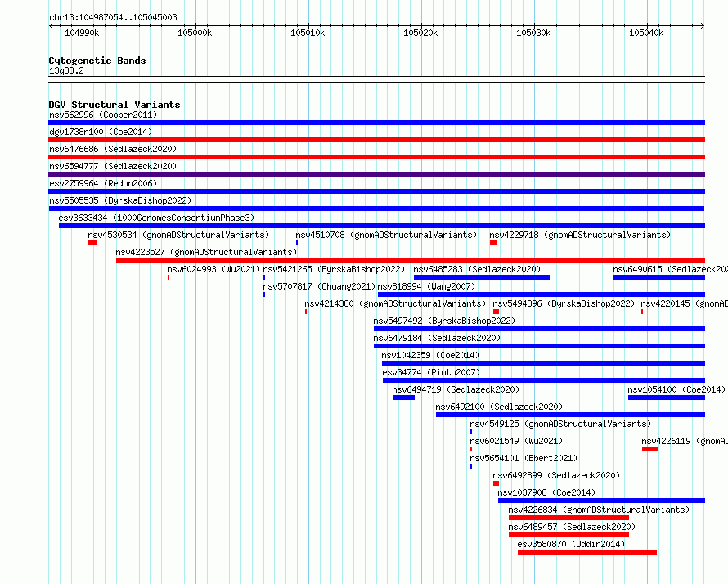Image resolution: width=728 pixels, height=584 pixels.
Task: Open nsv6476686 (Sedlazeck2020) label
Action: (113, 149)
